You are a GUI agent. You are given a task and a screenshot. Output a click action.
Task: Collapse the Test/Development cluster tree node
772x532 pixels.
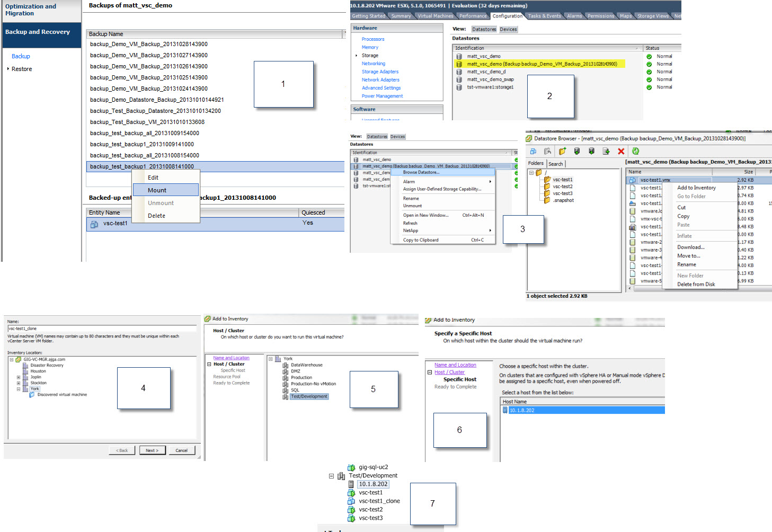coord(332,476)
